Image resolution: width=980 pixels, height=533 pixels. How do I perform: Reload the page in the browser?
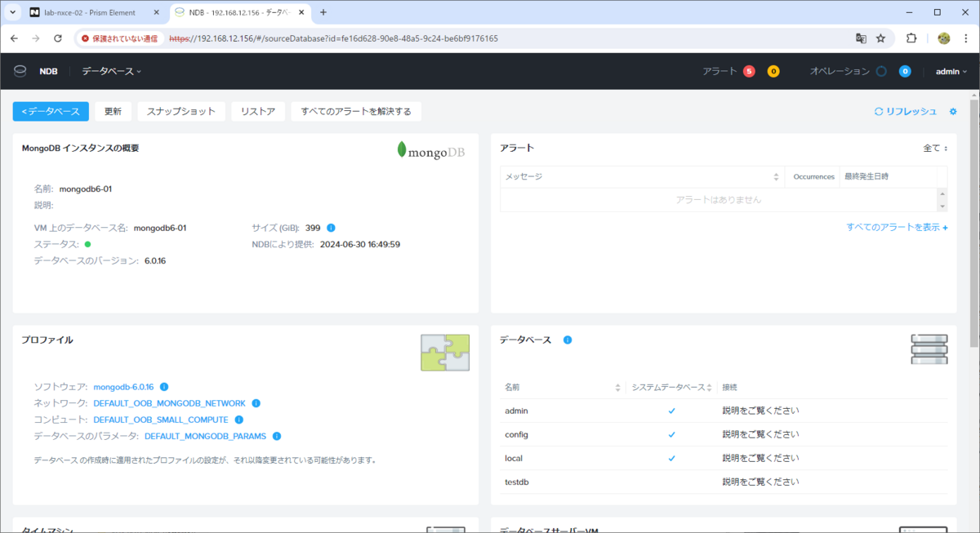pyautogui.click(x=58, y=38)
